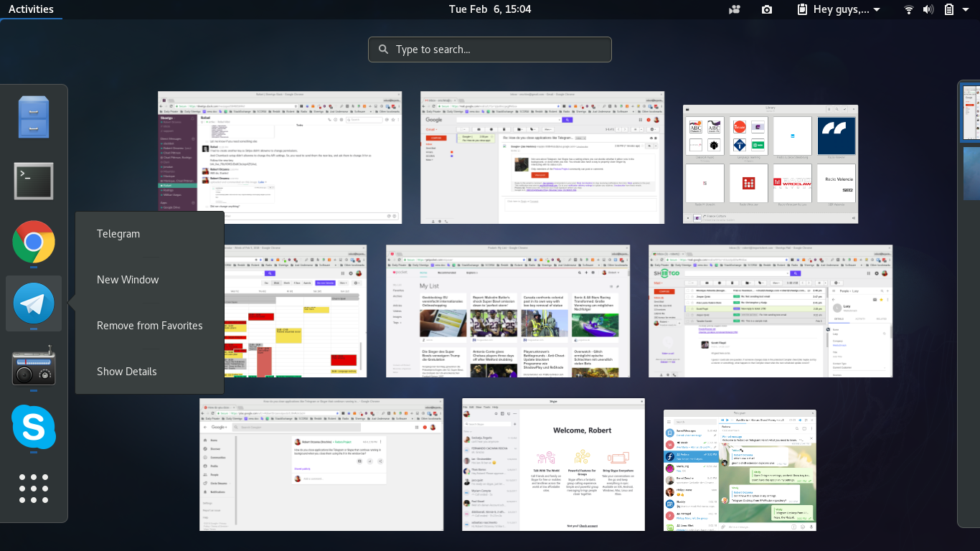Expand the Hey guys chat dropdown in top bar
980x551 pixels.
(x=838, y=9)
